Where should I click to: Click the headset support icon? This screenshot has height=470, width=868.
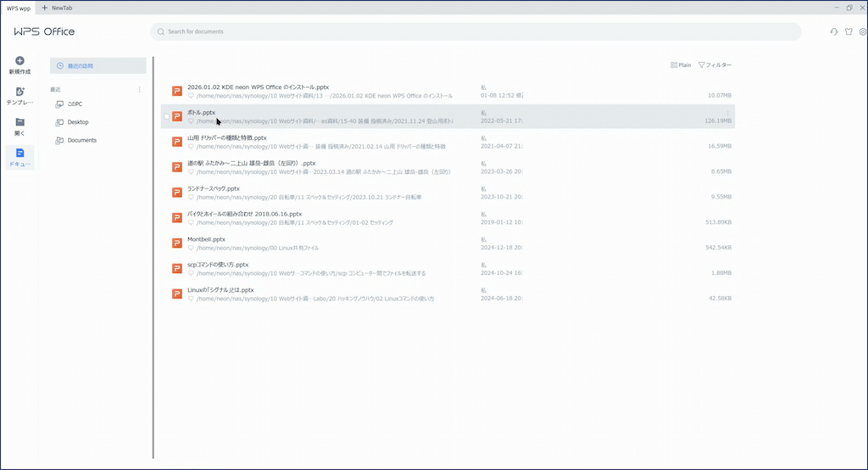(x=834, y=32)
